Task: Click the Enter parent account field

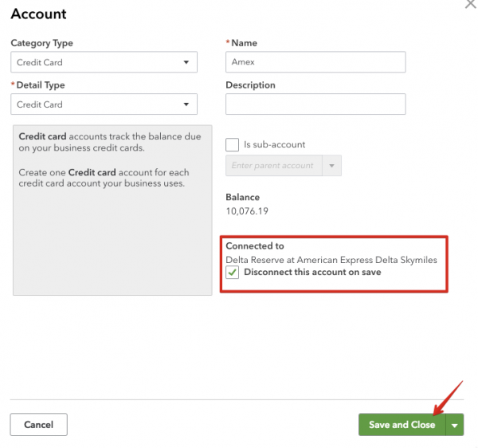Action: click(272, 166)
